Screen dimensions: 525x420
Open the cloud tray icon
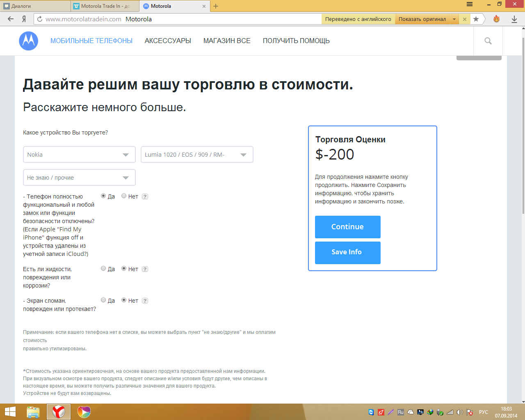pyautogui.click(x=411, y=412)
